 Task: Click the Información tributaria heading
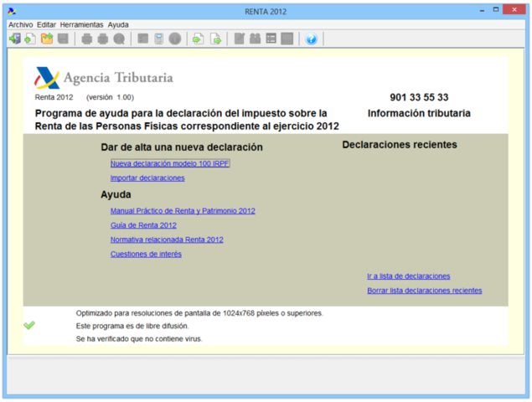[x=419, y=113]
